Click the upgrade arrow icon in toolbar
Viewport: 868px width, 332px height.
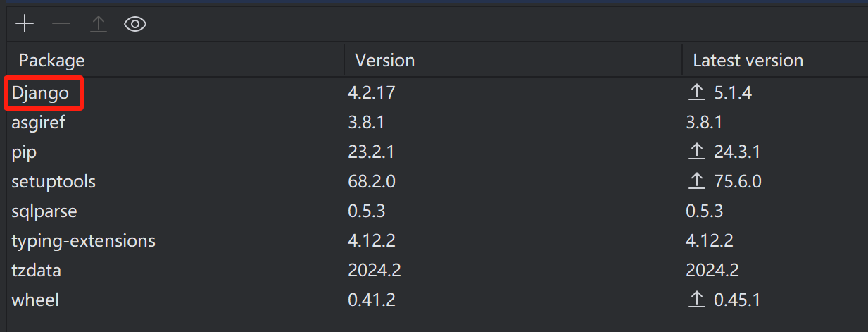tap(98, 24)
